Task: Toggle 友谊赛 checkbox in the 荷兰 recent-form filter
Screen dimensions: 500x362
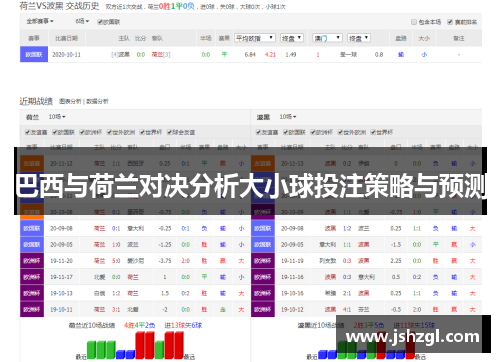Action: (x=28, y=132)
